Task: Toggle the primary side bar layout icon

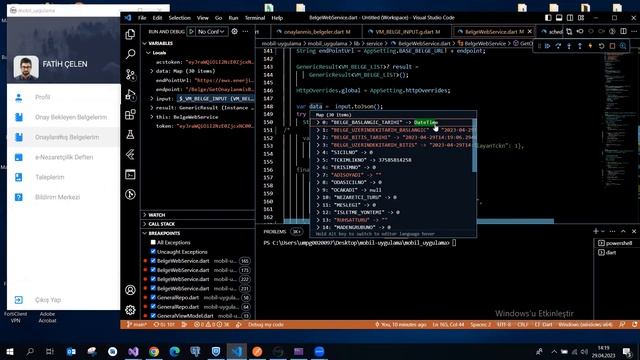Action: pos(548,18)
